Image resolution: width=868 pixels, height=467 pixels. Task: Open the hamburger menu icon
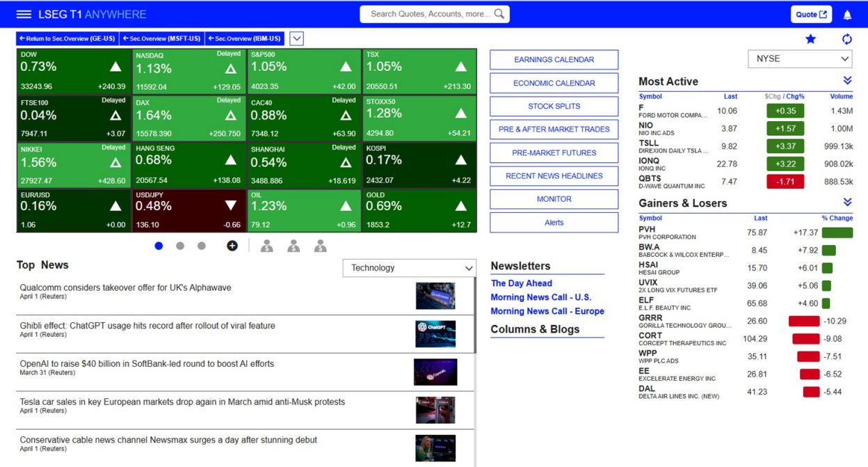click(x=24, y=14)
